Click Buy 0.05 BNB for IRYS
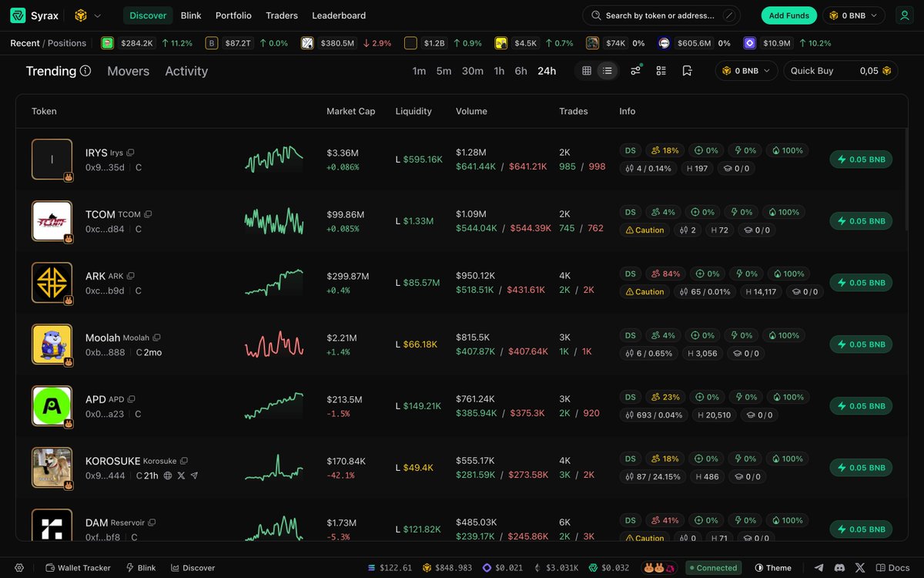The image size is (924, 578). pyautogui.click(x=860, y=160)
